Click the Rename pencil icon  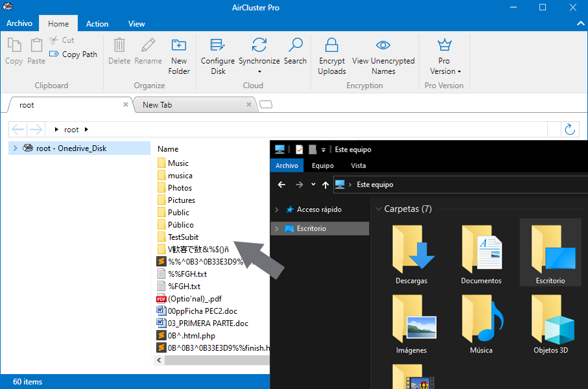click(x=148, y=45)
